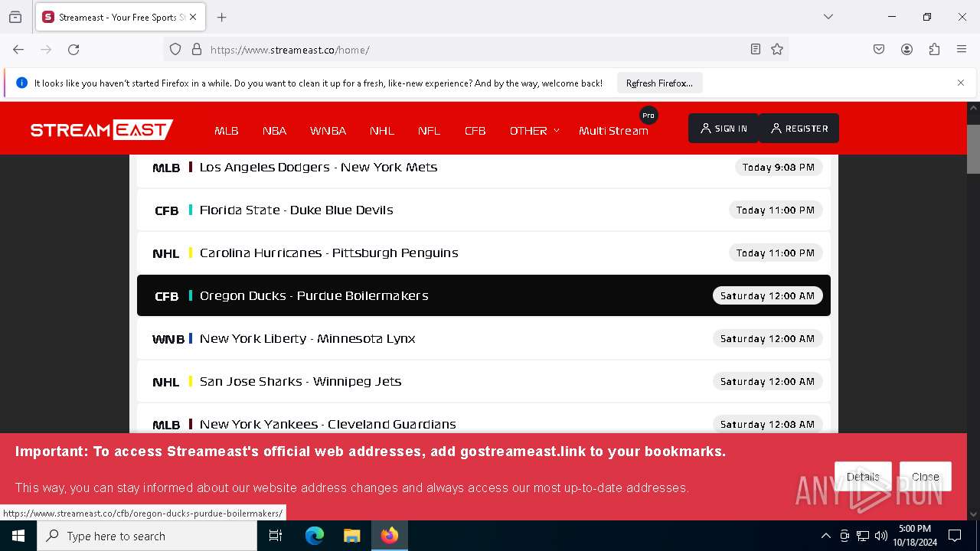Click the Florida State Today 11:00 PM badge
Screen dimensions: 980x551
point(776,210)
